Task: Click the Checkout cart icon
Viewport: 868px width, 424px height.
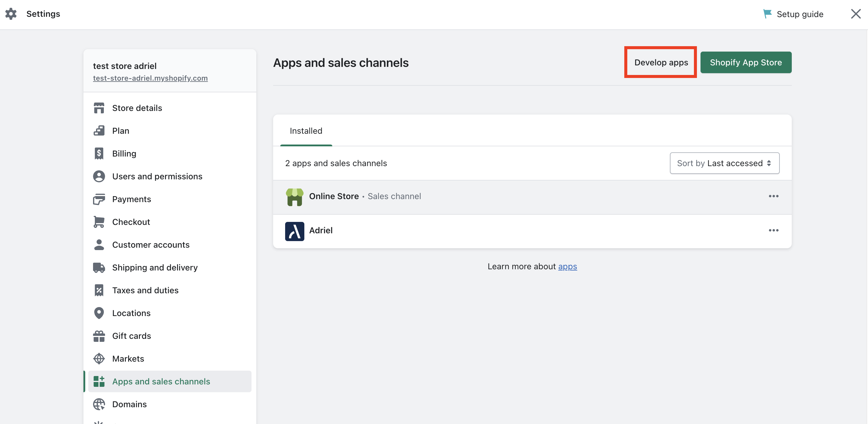Action: click(99, 222)
